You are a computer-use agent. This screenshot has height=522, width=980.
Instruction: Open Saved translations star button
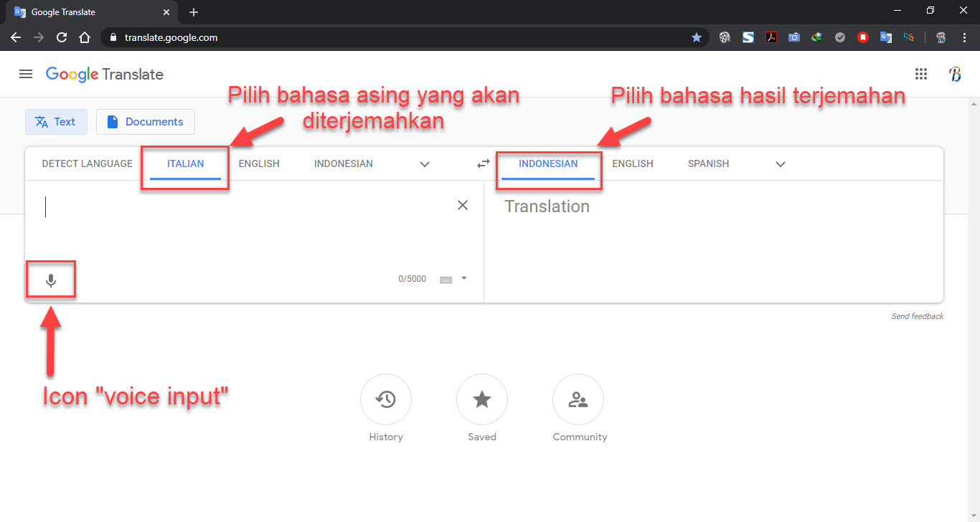(482, 399)
